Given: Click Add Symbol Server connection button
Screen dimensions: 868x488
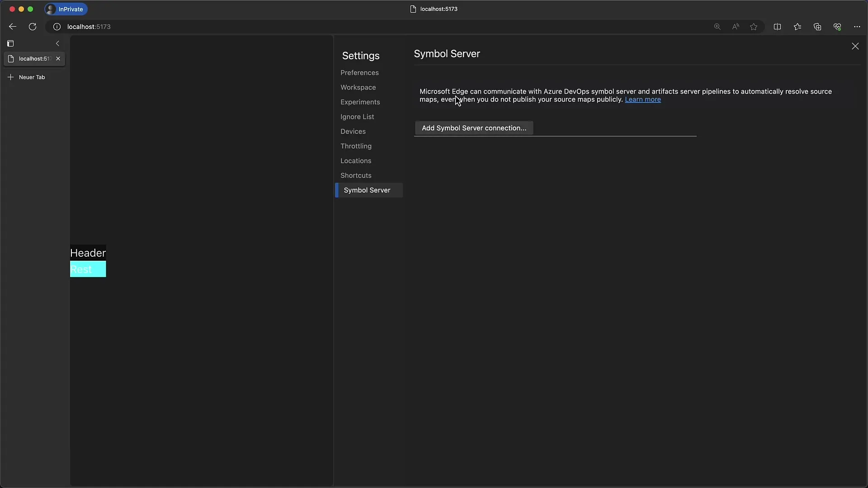Looking at the screenshot, I should click(x=474, y=128).
